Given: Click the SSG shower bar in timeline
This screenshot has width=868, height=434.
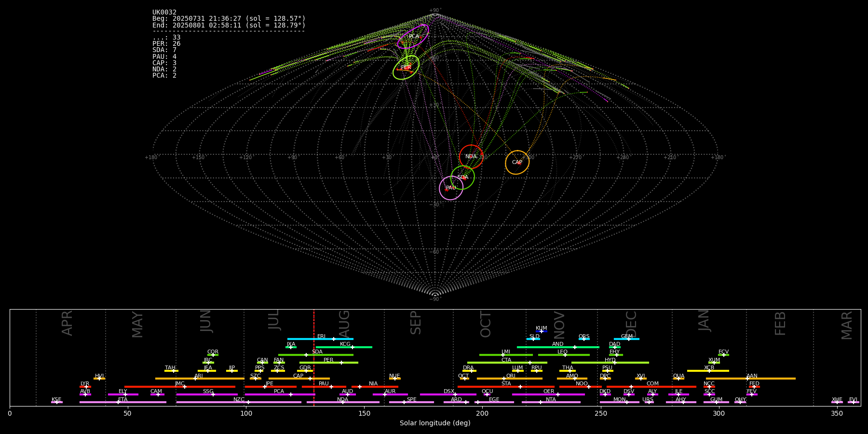Looking at the screenshot, I should point(207,394).
